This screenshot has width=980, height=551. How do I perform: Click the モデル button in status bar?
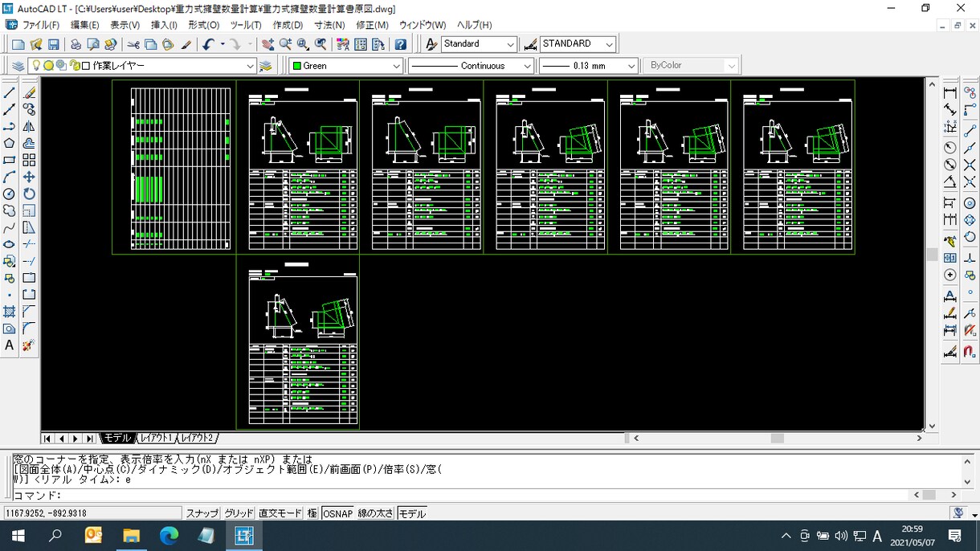pos(412,513)
